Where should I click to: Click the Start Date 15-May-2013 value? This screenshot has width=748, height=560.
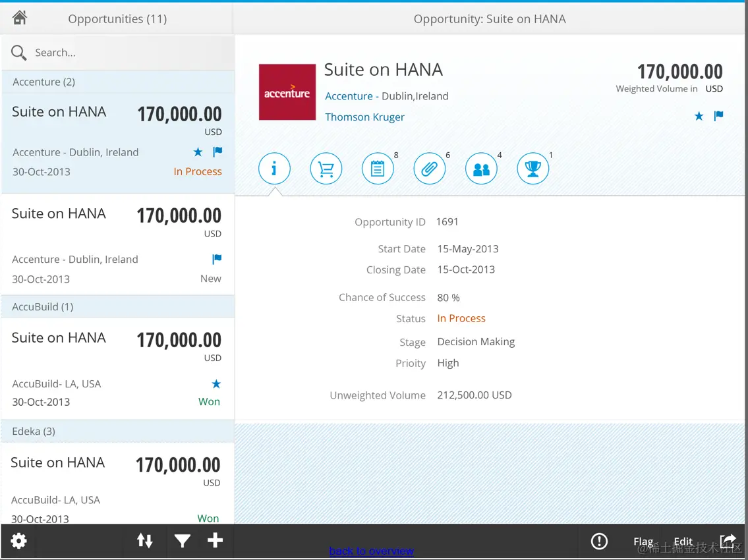click(468, 249)
